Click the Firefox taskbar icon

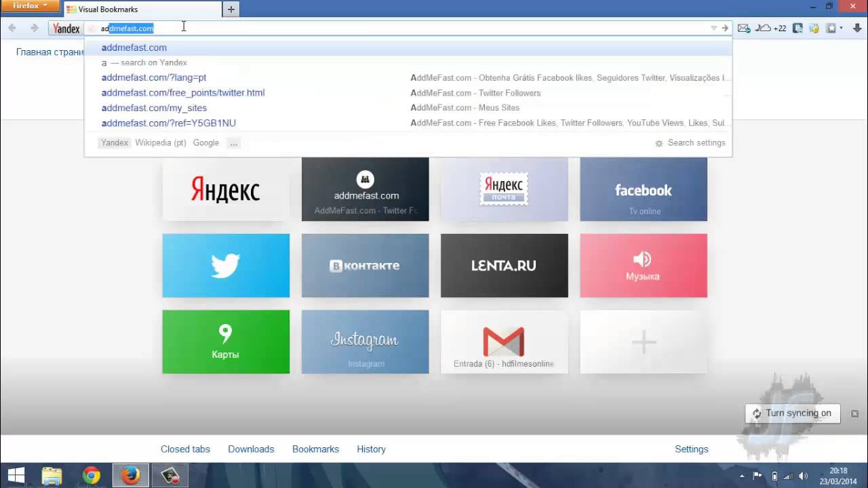tap(130, 476)
